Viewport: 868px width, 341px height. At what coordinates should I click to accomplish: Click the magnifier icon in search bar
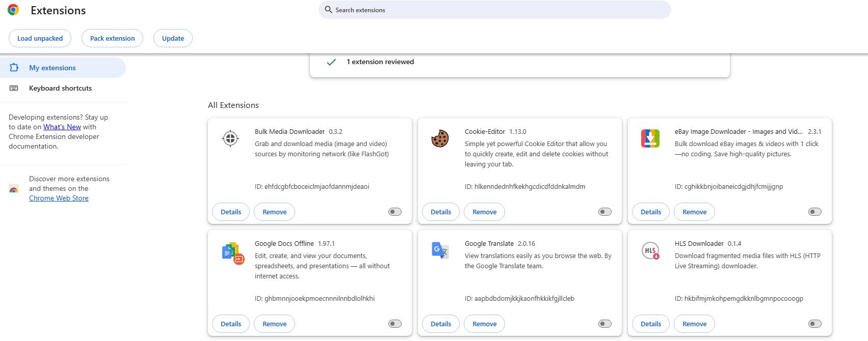point(329,10)
